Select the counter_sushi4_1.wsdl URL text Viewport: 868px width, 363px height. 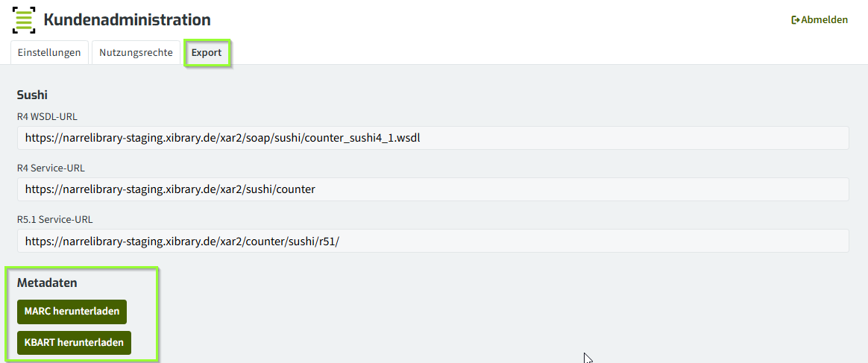222,138
